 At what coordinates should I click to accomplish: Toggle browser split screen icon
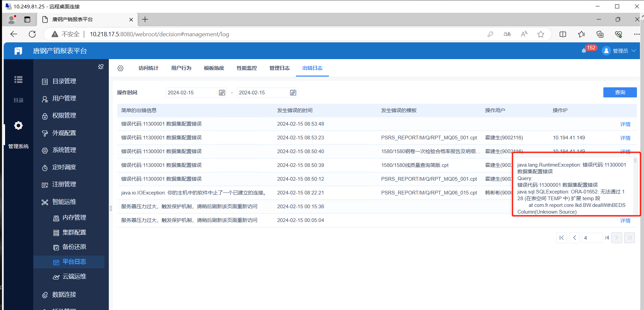(x=563, y=34)
